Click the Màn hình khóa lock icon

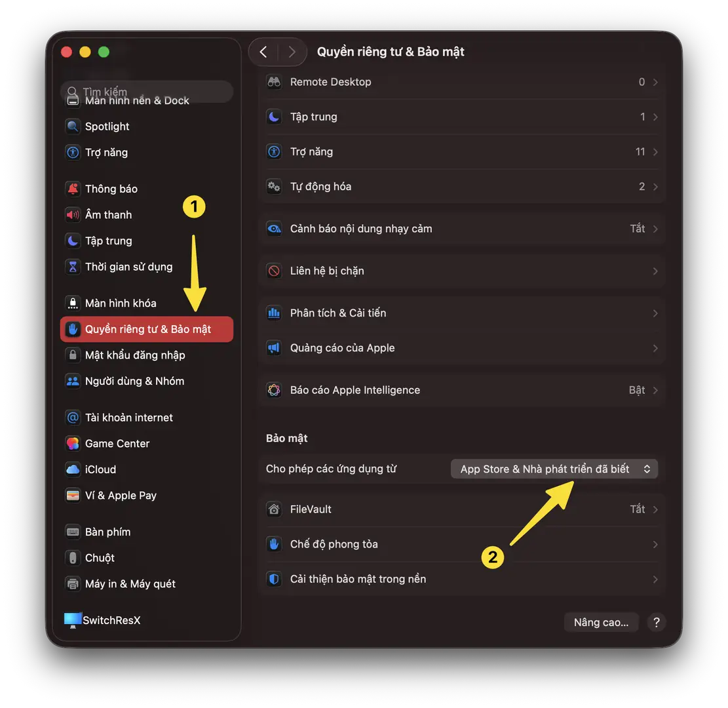[x=73, y=303]
